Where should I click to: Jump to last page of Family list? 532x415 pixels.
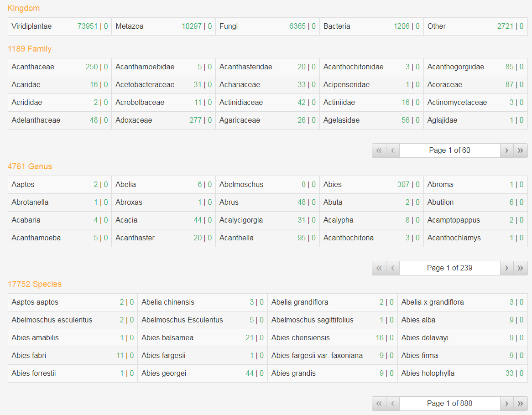[520, 150]
